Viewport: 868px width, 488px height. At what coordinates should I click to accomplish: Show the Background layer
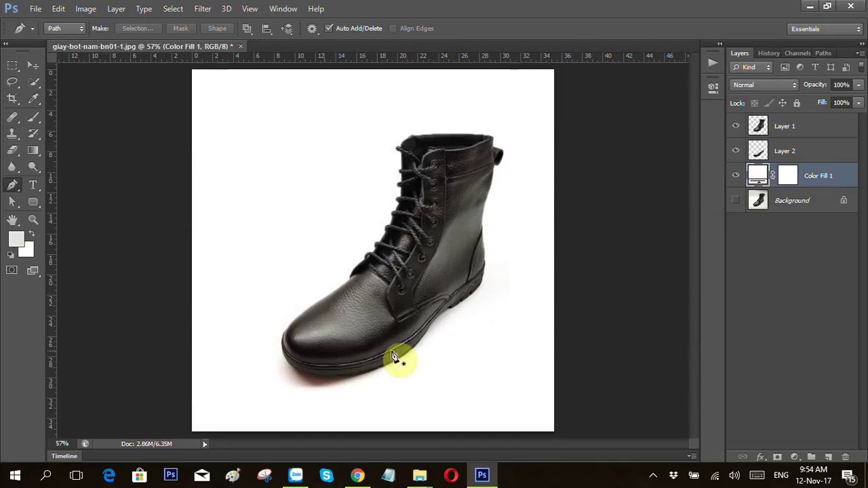coord(736,200)
